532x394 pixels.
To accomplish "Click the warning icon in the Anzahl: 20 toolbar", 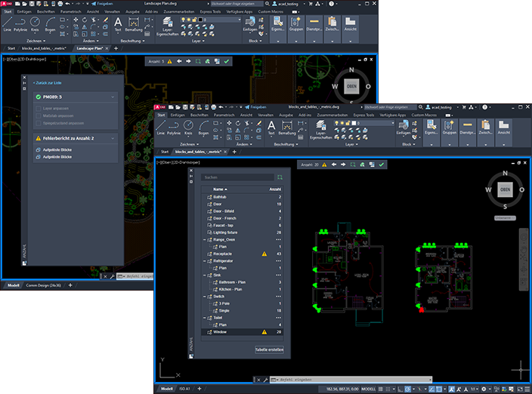I will (x=324, y=165).
